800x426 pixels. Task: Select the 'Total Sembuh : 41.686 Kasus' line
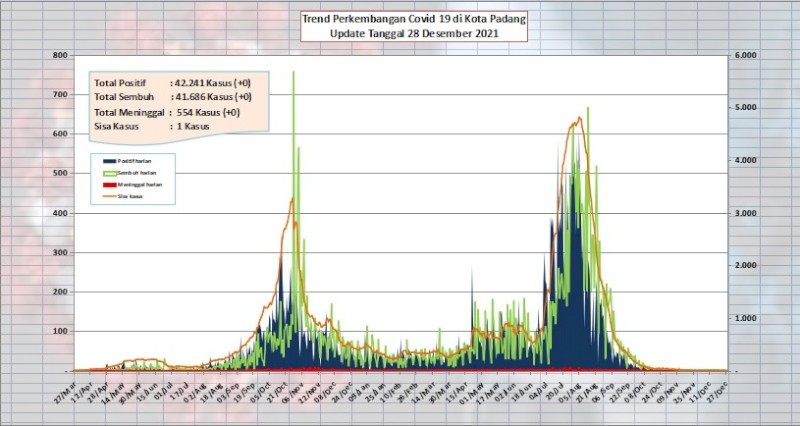click(x=173, y=97)
